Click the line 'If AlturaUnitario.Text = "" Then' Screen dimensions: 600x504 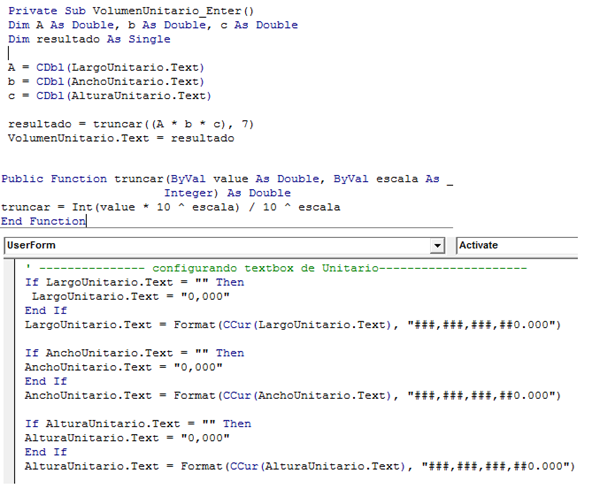(x=138, y=424)
